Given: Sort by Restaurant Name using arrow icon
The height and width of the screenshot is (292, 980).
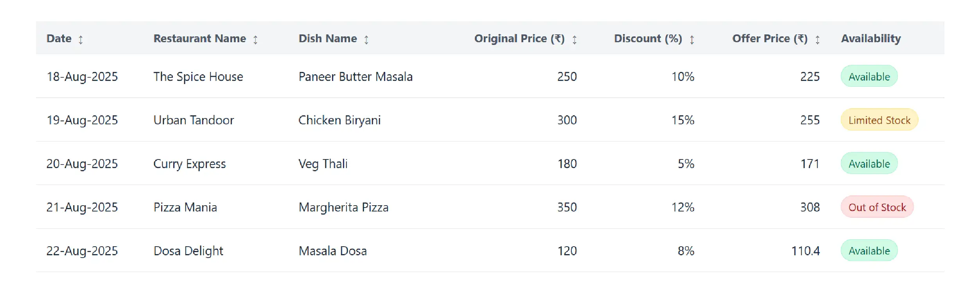Looking at the screenshot, I should coord(255,39).
